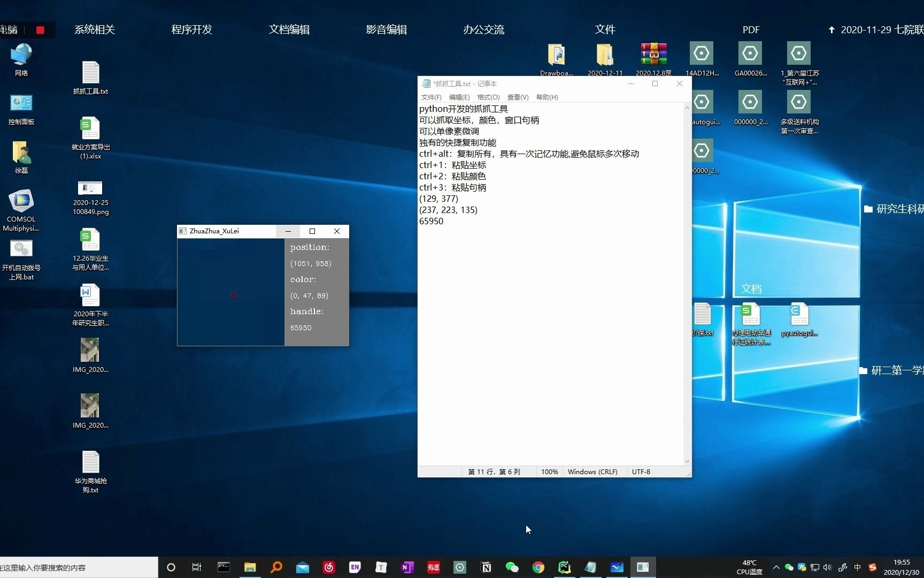This screenshot has height=578, width=924.
Task: Open OneNote from the taskbar
Action: [407, 567]
